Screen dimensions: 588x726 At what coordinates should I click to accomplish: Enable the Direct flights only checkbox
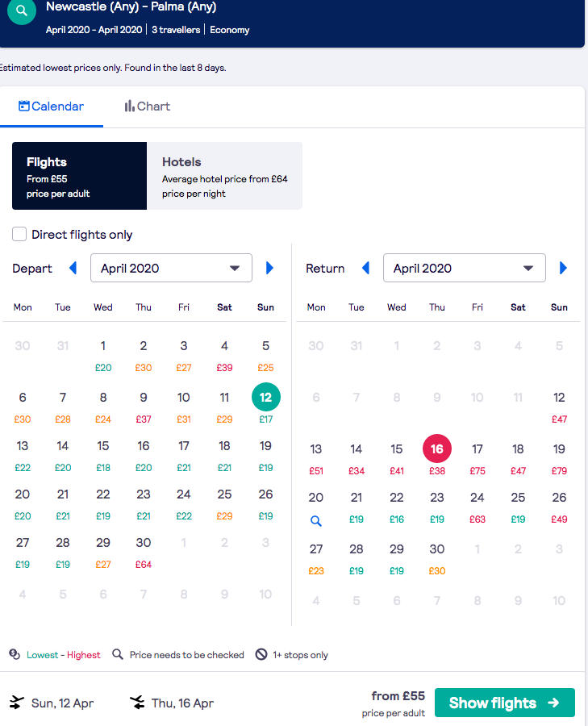pyautogui.click(x=19, y=234)
